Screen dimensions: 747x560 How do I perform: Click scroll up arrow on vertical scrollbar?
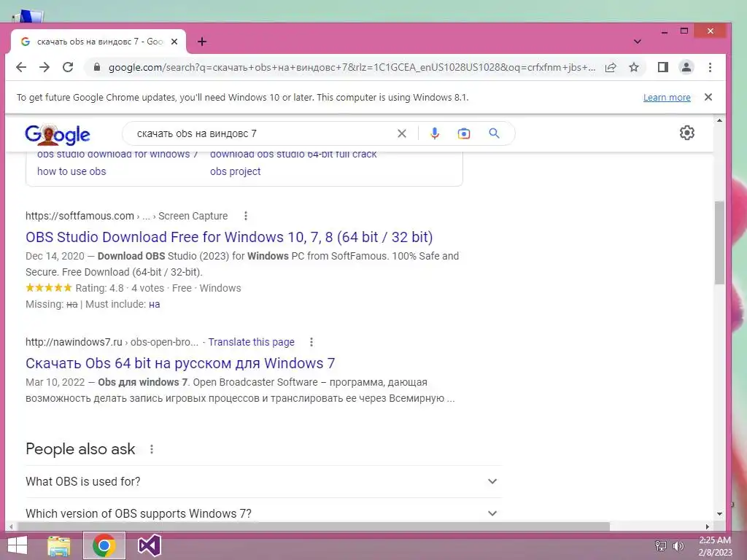click(719, 120)
